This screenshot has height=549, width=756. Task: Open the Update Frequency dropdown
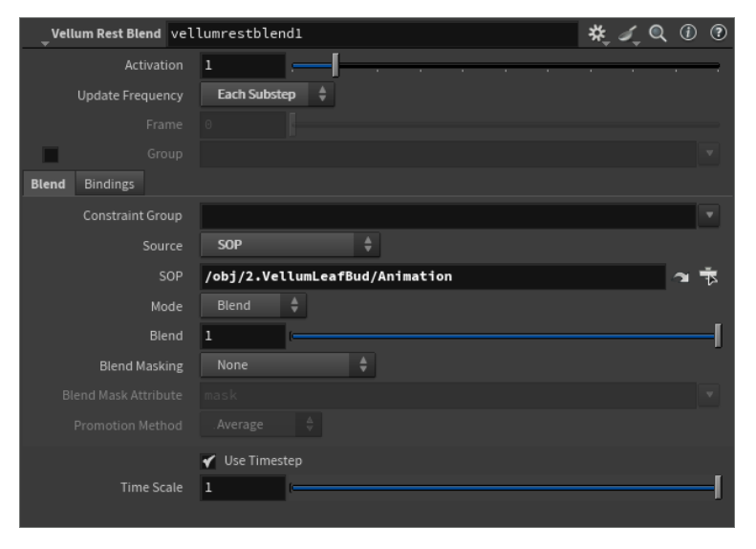(x=268, y=96)
